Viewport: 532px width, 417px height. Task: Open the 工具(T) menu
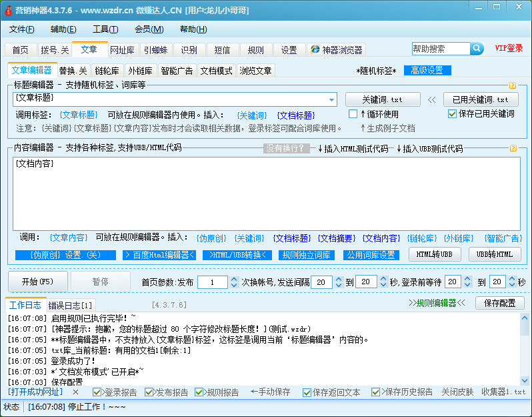click(x=105, y=29)
